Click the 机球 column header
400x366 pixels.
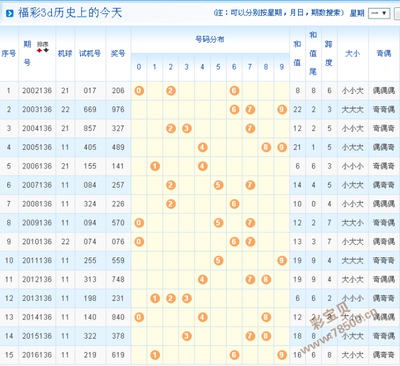[x=65, y=53]
